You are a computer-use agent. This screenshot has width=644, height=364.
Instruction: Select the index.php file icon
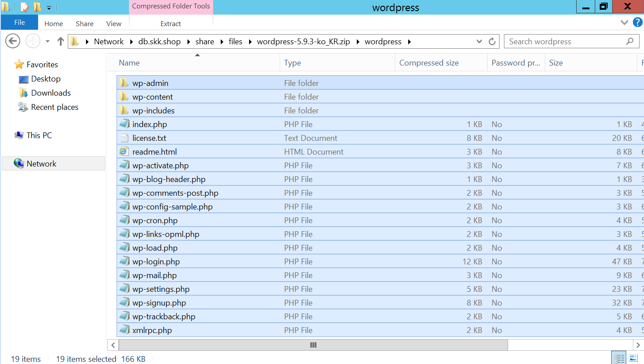click(x=124, y=124)
